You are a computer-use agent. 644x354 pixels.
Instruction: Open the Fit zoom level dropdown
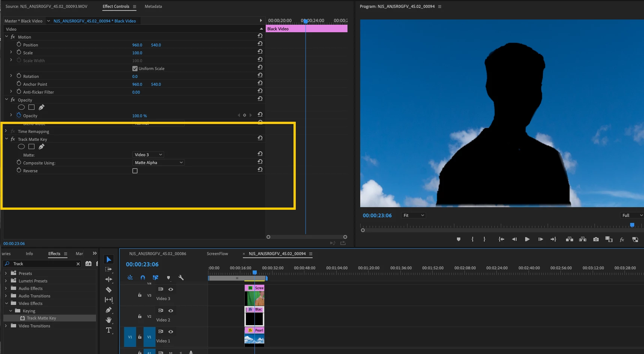click(x=414, y=215)
